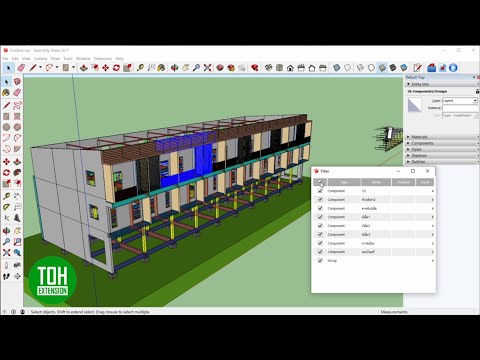Apply the Shaded With Textures style
The width and height of the screenshot is (480, 360).
click(x=393, y=68)
